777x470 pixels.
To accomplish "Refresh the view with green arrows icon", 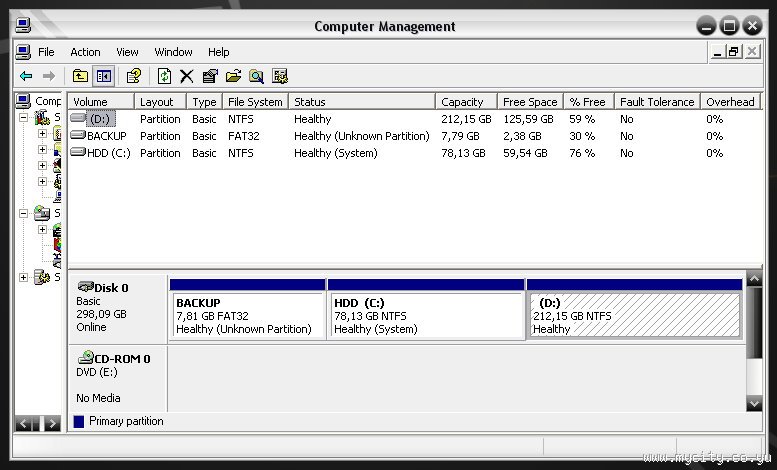I will pyautogui.click(x=164, y=76).
